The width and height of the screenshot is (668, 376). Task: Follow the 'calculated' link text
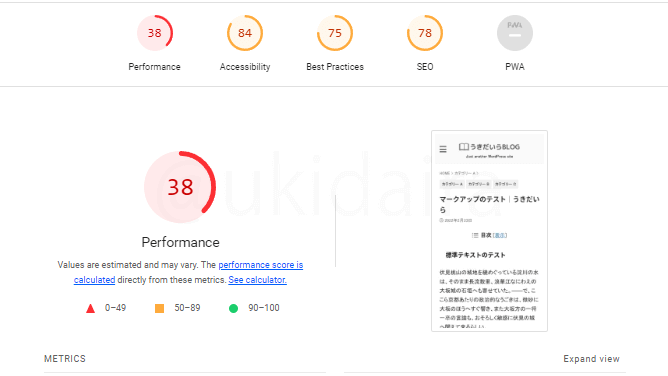click(94, 280)
